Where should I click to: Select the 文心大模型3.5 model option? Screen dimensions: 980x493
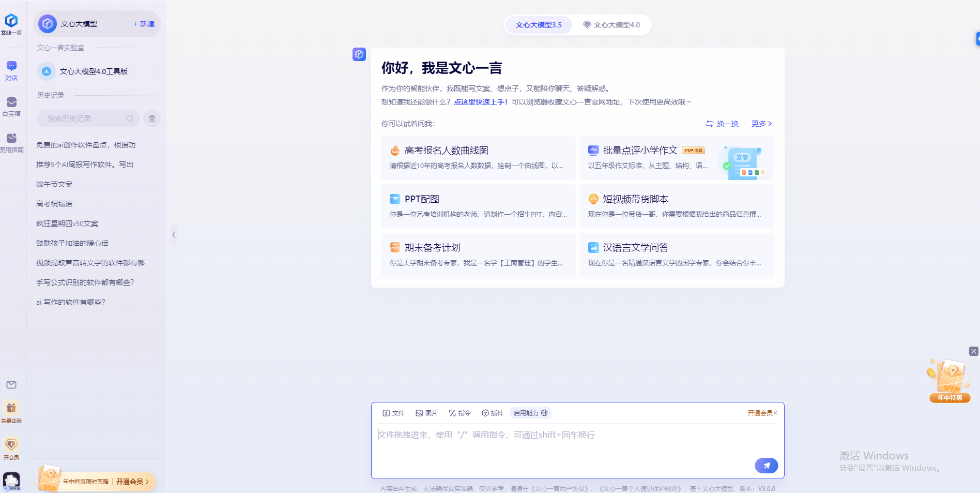pos(538,25)
